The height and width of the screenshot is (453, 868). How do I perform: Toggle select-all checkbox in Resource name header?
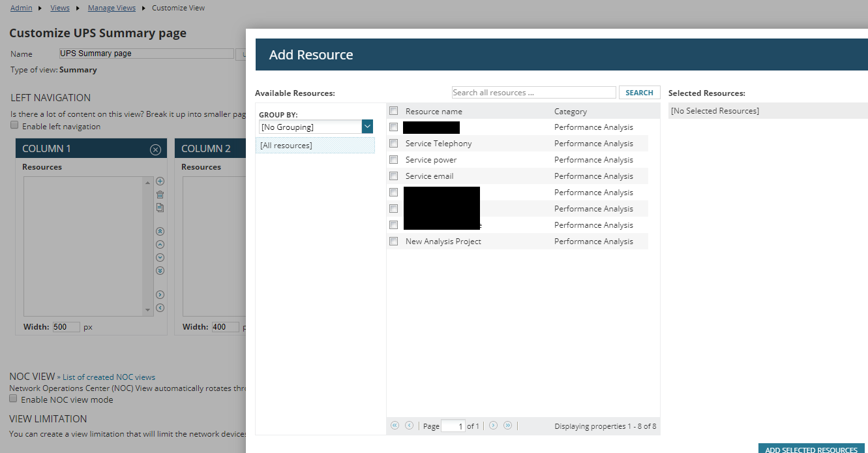click(393, 111)
